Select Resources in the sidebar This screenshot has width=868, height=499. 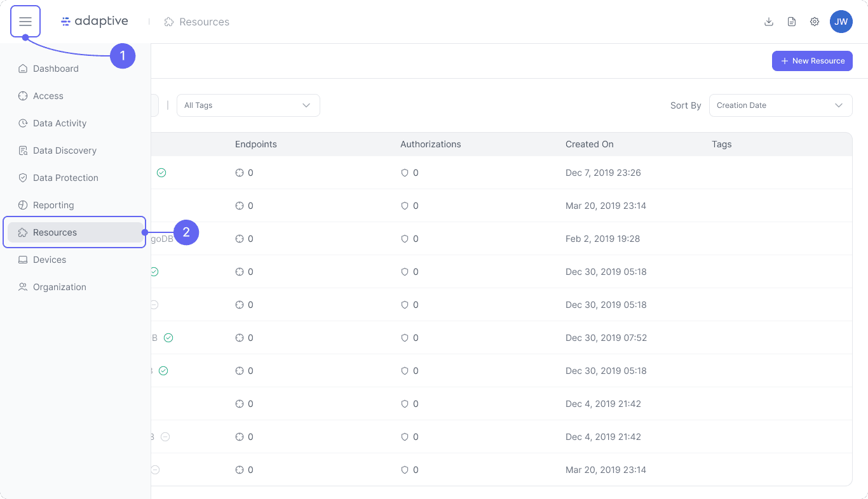click(75, 232)
